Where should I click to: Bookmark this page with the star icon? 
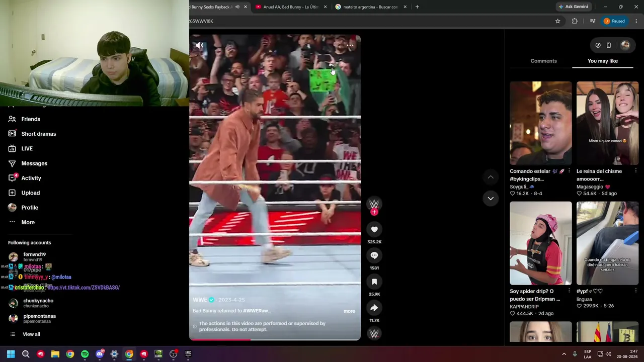click(557, 21)
